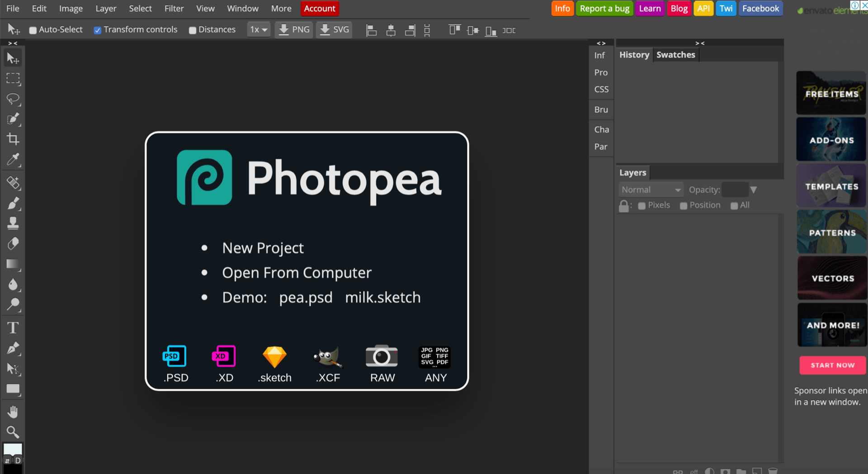Click the Account button
This screenshot has height=474, width=868.
pyautogui.click(x=320, y=9)
